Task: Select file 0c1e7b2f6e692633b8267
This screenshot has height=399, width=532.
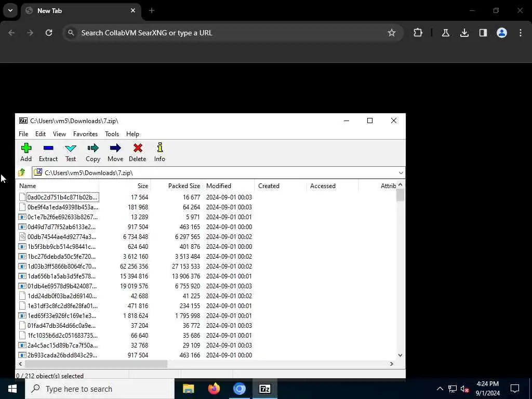Action: tap(62, 217)
